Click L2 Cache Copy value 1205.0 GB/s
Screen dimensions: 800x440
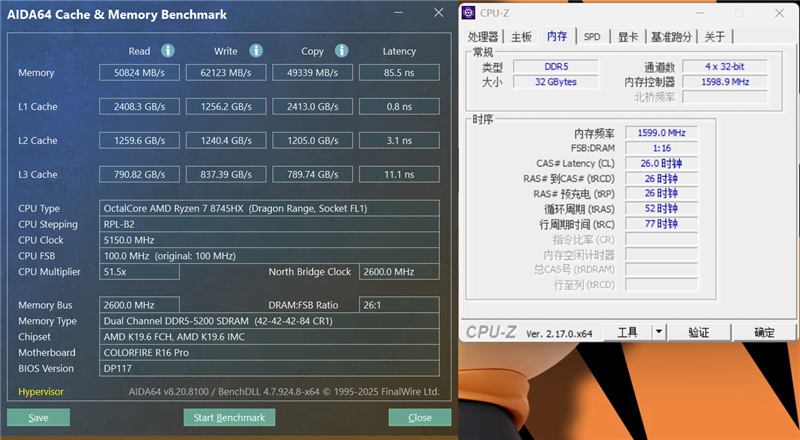312,140
